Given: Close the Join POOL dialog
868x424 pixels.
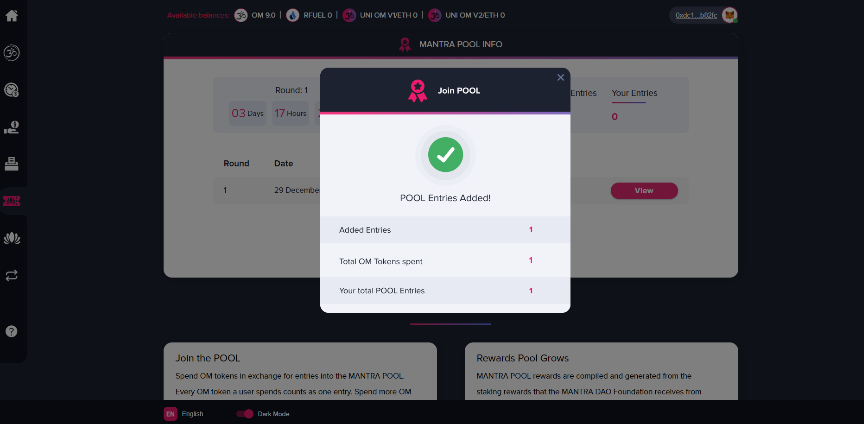Looking at the screenshot, I should 561,77.
